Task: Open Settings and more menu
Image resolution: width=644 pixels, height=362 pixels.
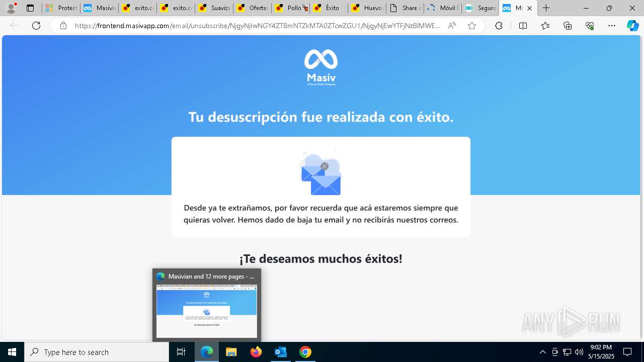Action: click(x=612, y=26)
